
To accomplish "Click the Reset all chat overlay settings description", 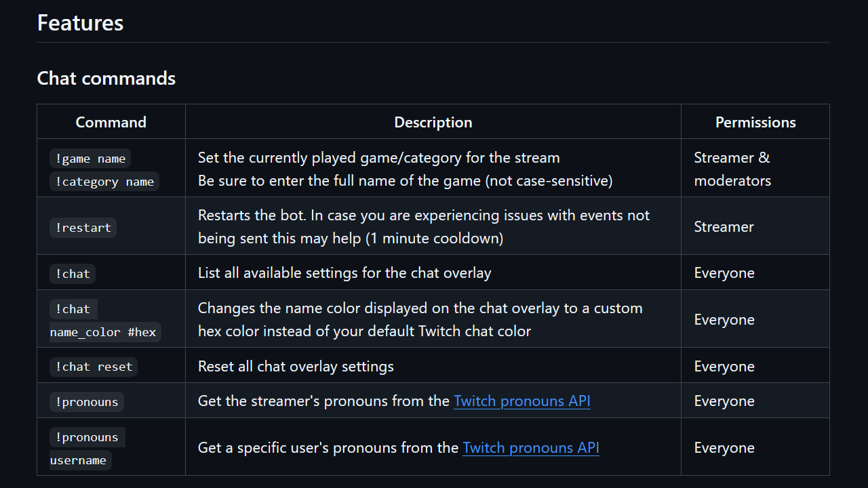I will [296, 367].
